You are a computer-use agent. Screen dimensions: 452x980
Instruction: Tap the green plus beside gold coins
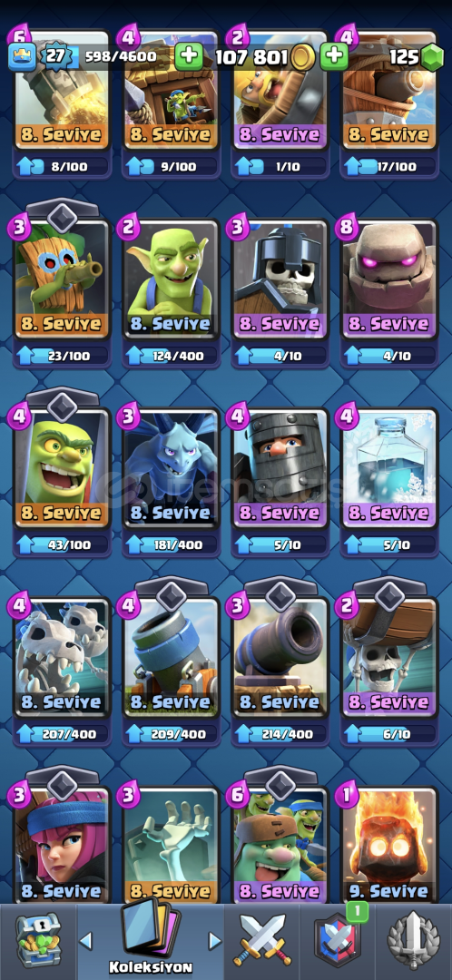[335, 57]
